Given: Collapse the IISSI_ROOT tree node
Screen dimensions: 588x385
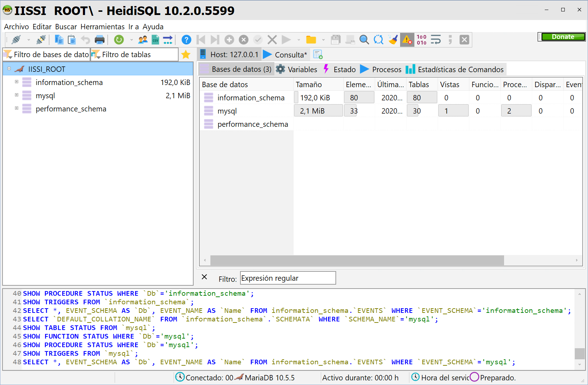Looking at the screenshot, I should 9,69.
